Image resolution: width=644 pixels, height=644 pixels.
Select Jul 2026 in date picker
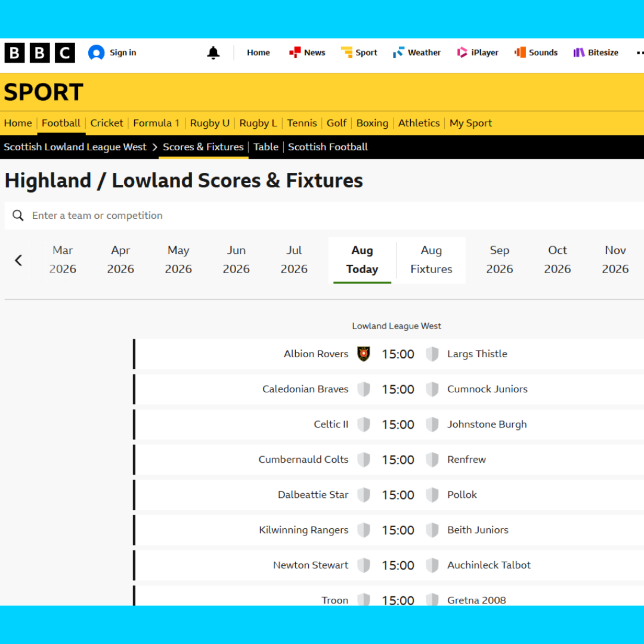[294, 260]
